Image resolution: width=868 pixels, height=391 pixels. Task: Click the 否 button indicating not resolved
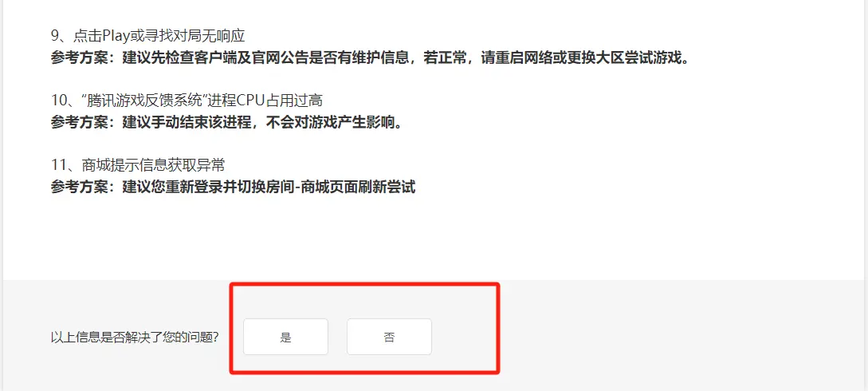click(x=389, y=337)
